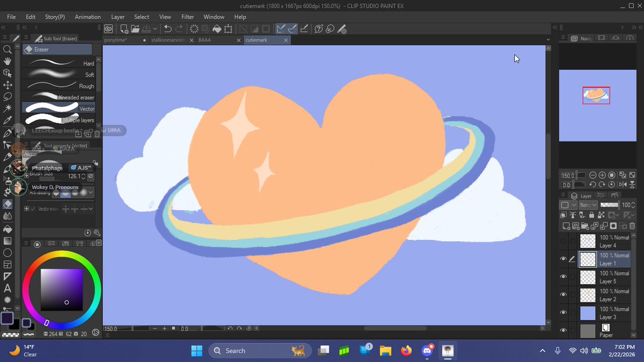Viewport: 644px width, 362px height.
Task: Select the Operation object tool
Action: coord(8,73)
